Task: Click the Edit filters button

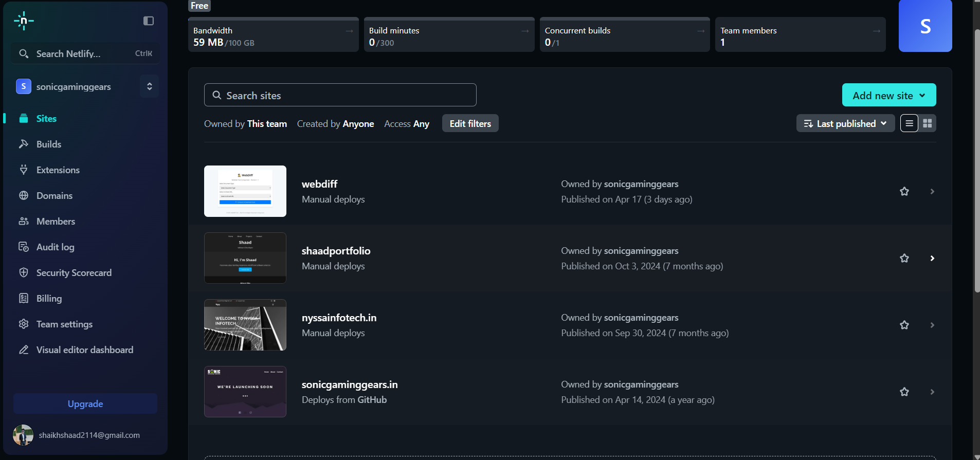Action: [x=470, y=123]
